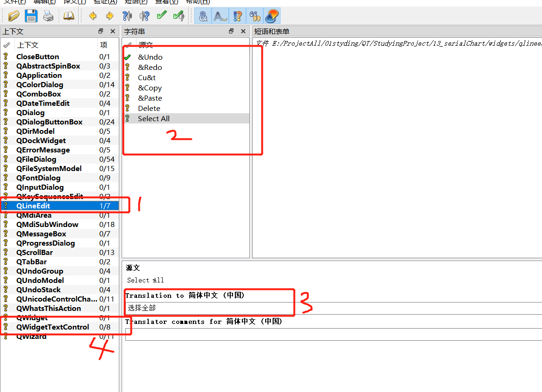Image resolution: width=542 pixels, height=392 pixels.
Task: Print the translations
Action: 48,15
